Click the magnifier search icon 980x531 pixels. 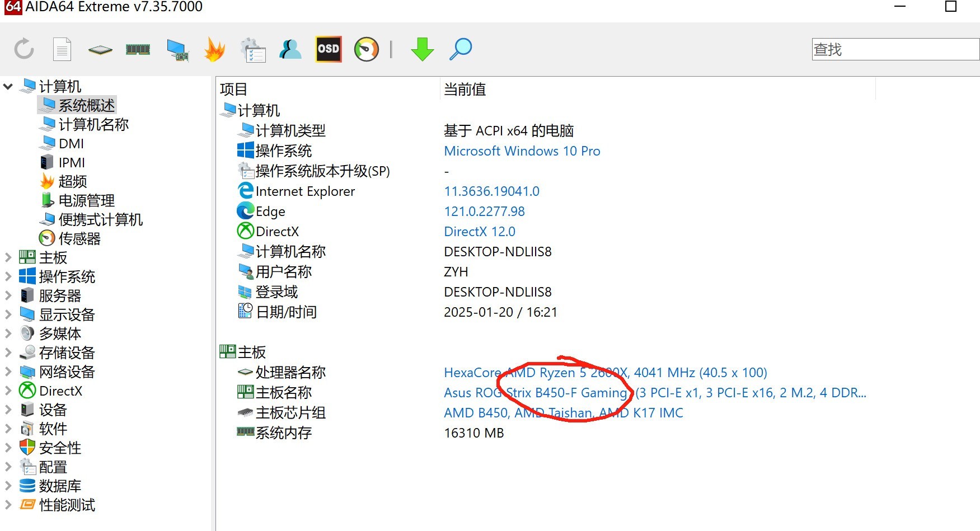click(x=461, y=49)
